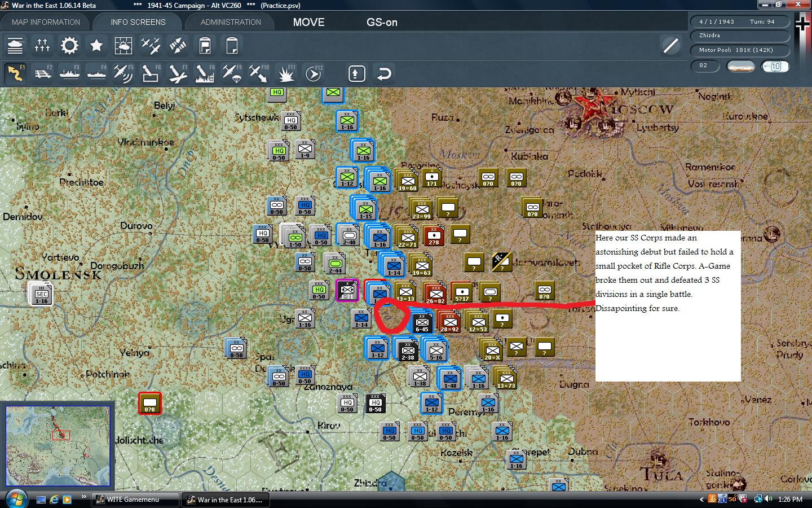
Task: Select the Soviet 28=92 unit counter
Action: click(x=449, y=322)
